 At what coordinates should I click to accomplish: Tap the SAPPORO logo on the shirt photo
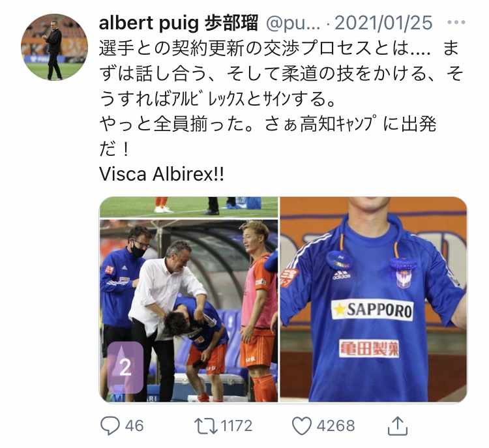point(372,310)
